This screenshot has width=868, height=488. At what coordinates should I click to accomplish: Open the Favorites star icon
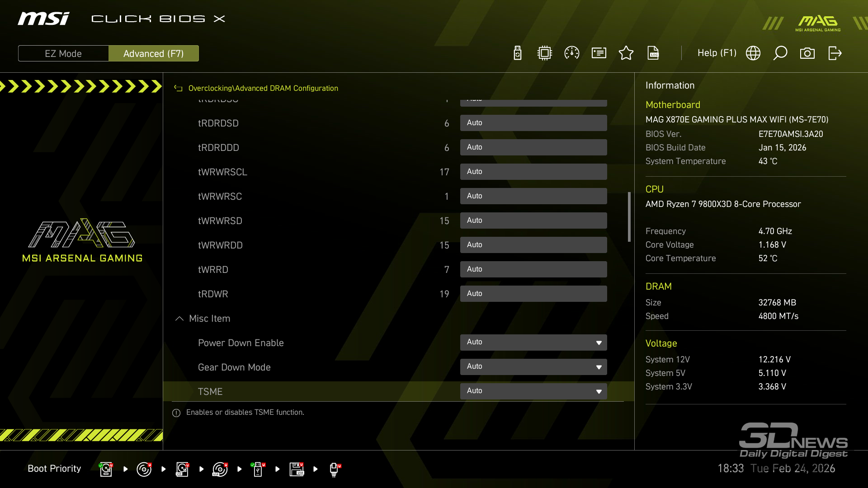626,53
